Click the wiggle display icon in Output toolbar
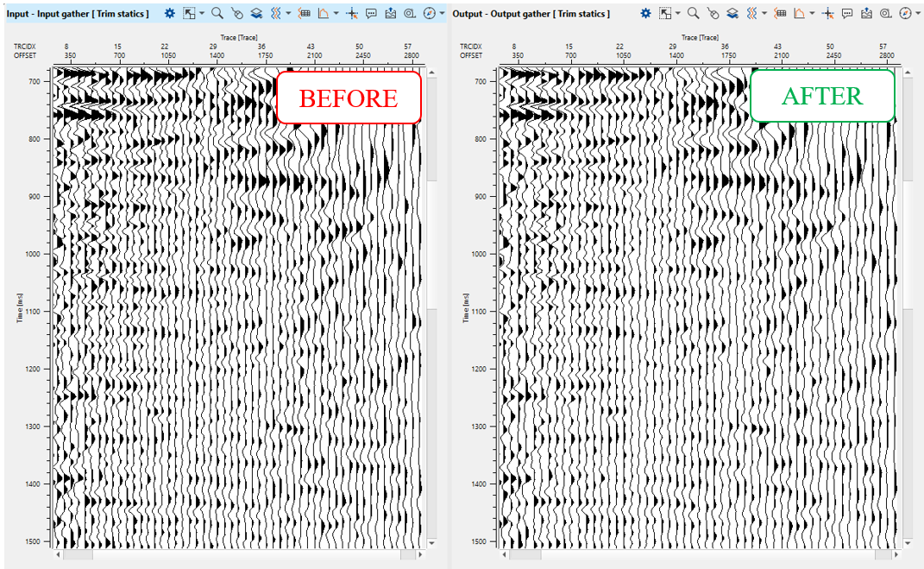This screenshot has width=924, height=569. (x=751, y=14)
